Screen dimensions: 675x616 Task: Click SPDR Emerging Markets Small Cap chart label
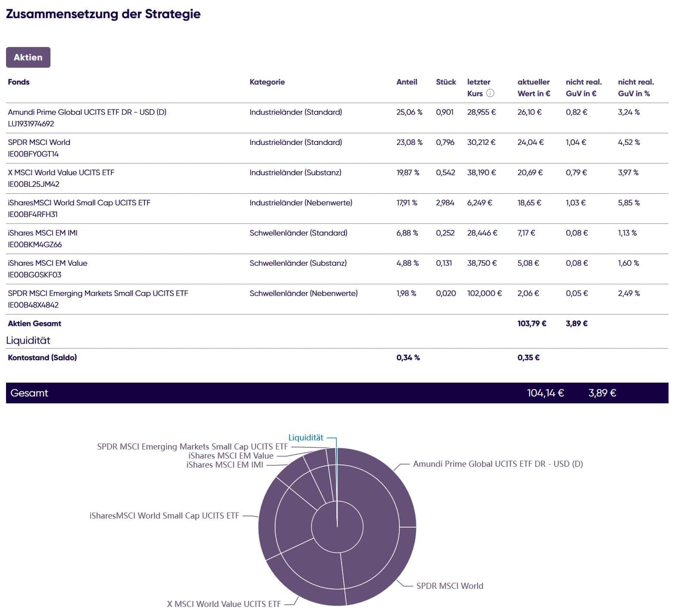tap(192, 446)
